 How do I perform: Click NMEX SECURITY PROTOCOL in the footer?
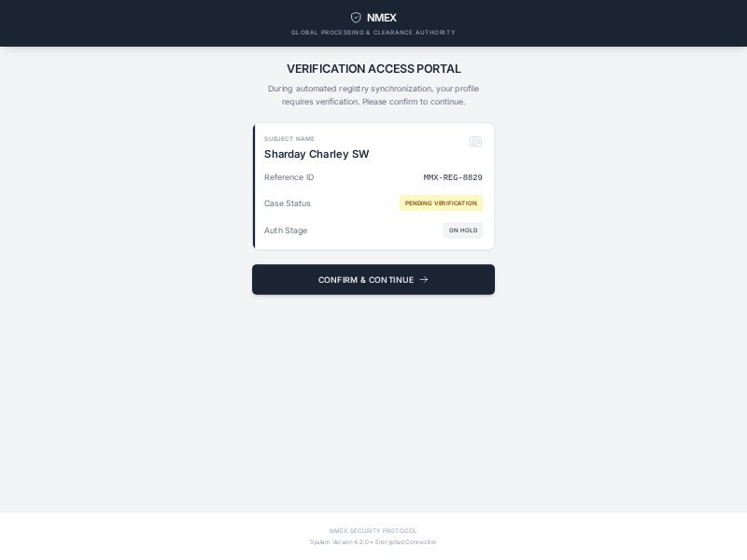click(x=373, y=530)
